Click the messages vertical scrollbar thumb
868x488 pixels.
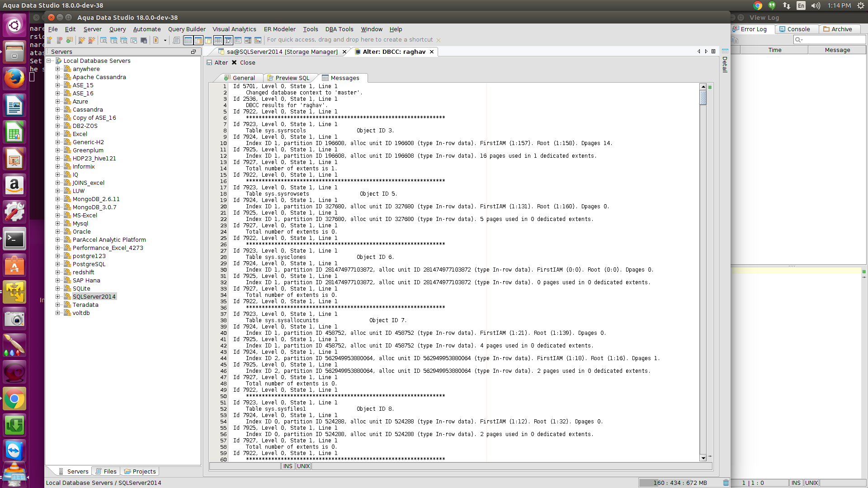(x=703, y=97)
